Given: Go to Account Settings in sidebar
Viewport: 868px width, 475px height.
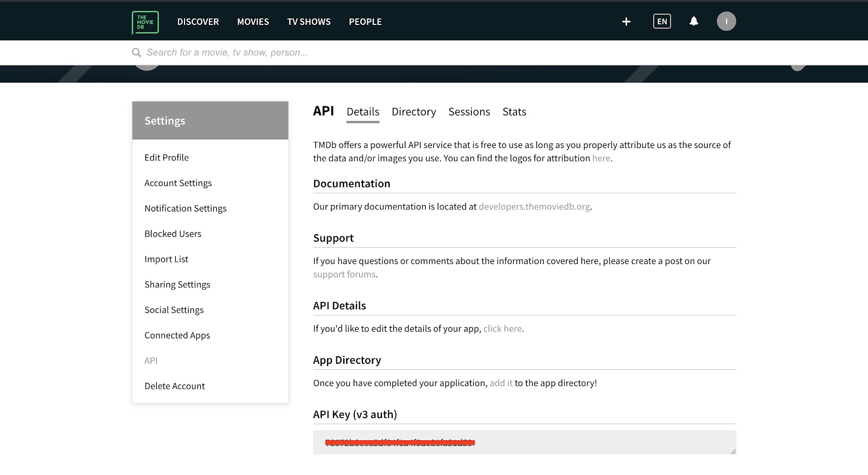Looking at the screenshot, I should click(178, 183).
